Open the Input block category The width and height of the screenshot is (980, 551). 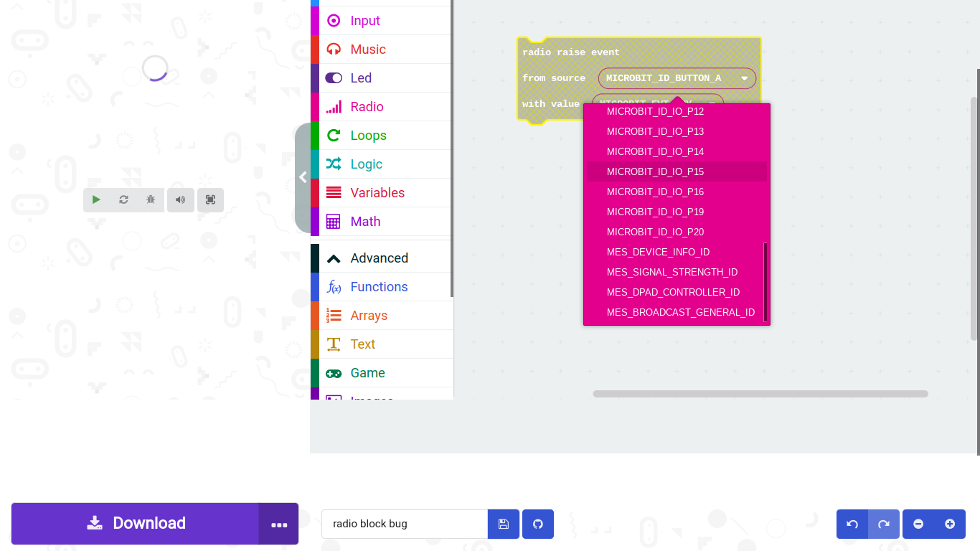click(382, 21)
